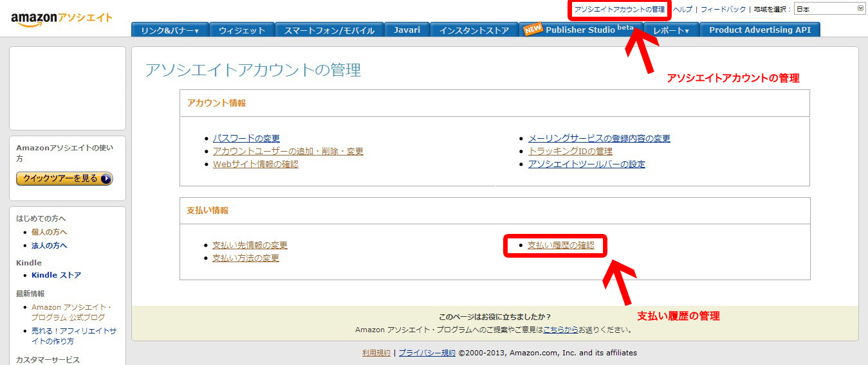868x365 pixels.
Task: Click the 最新情報 sidebar heading
Action: [x=30, y=294]
